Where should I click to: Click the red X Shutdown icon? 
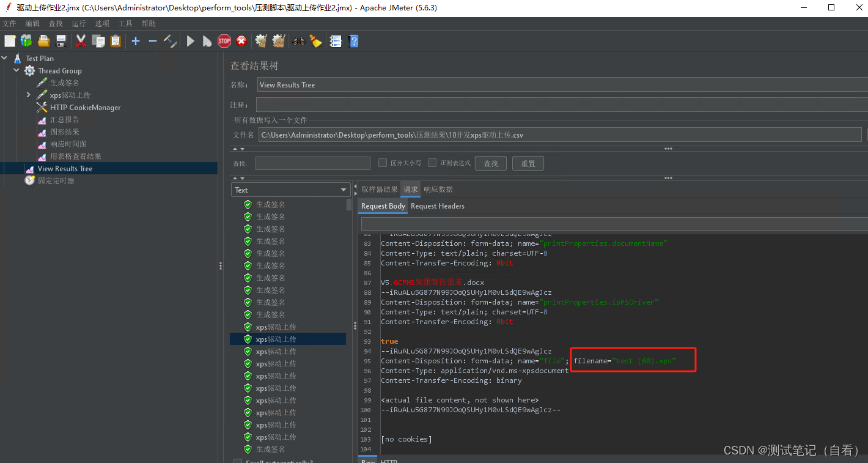pyautogui.click(x=241, y=41)
